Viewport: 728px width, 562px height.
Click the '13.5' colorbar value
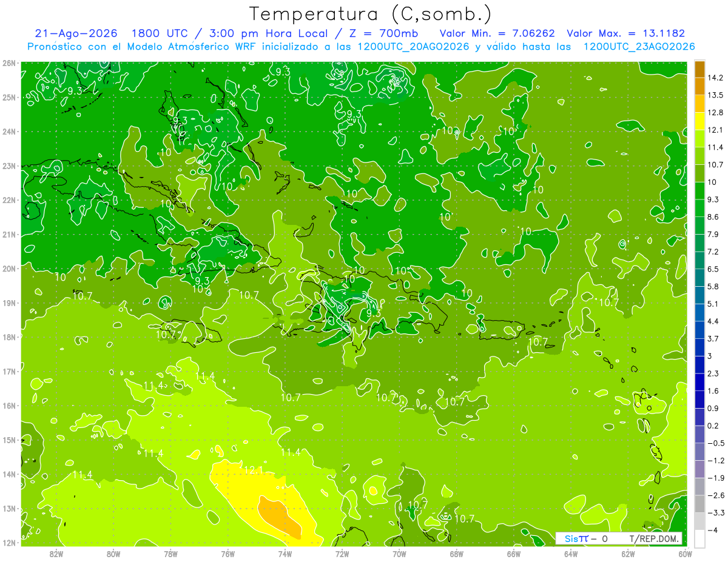click(x=715, y=95)
